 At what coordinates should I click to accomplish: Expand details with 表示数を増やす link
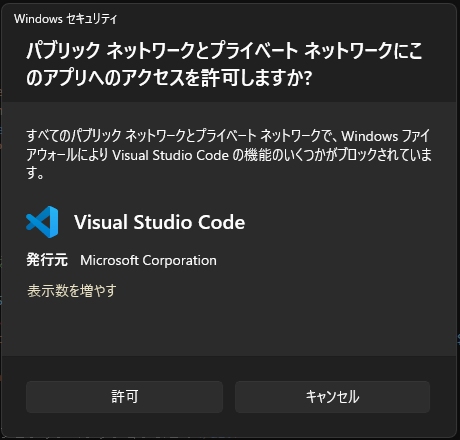click(72, 290)
